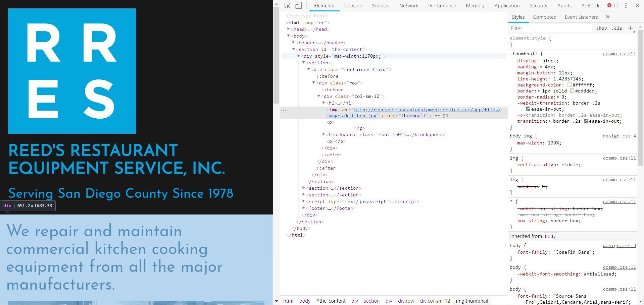Open the DevTools error count indicator
The height and width of the screenshot is (305, 644).
pos(611,6)
